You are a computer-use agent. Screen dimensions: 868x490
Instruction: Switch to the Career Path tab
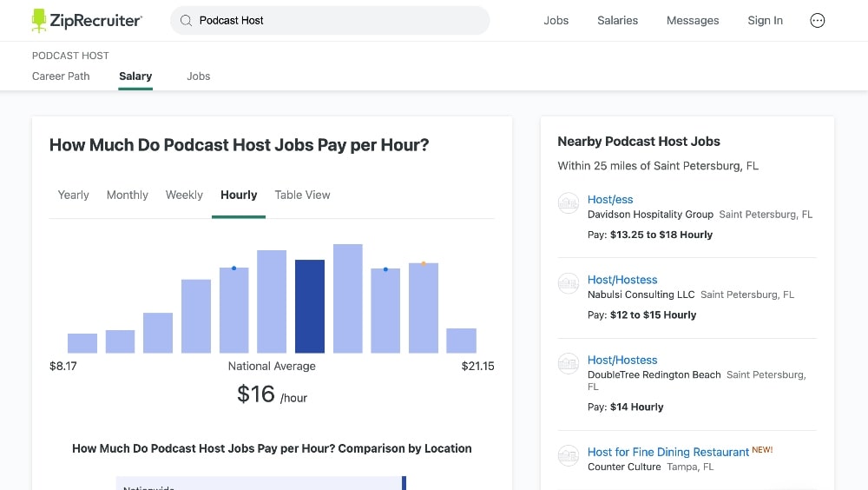(x=61, y=76)
